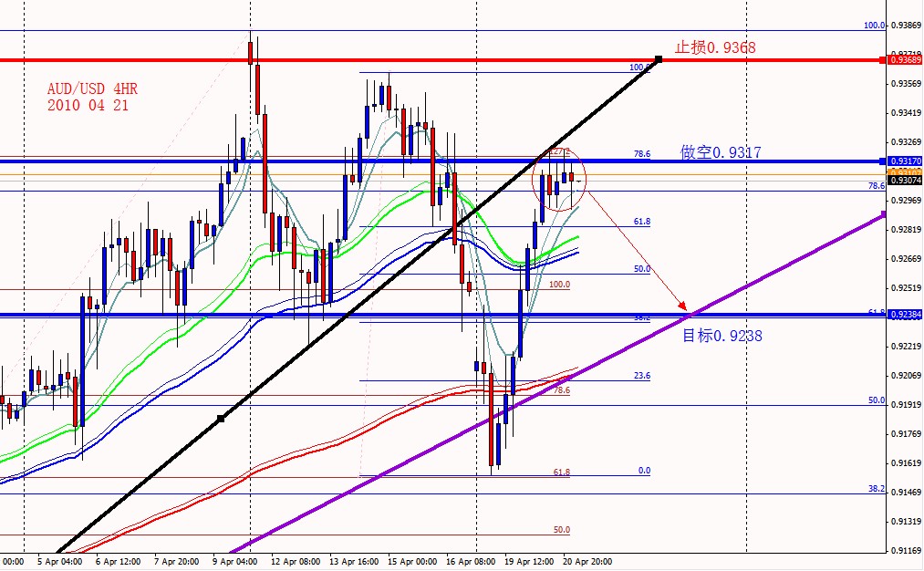
Task: Select the 38.2 Fibonacci label beside 0.91469
Action: pos(877,489)
